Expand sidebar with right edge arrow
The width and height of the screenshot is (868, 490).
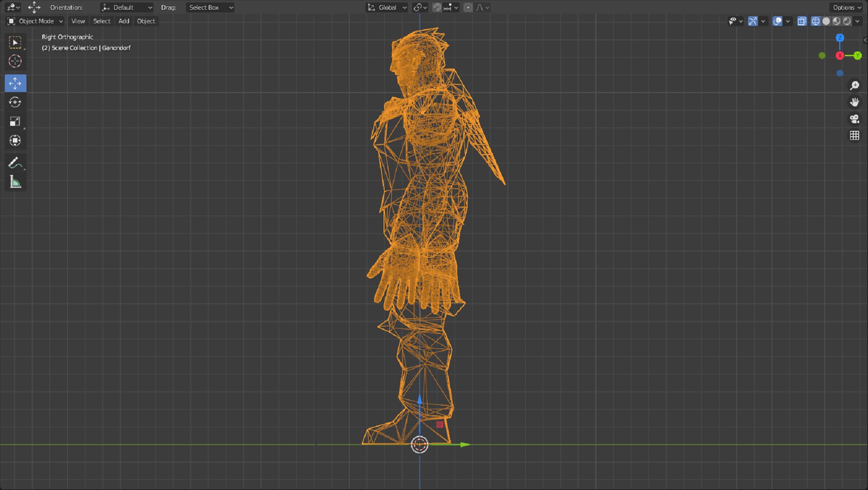(865, 40)
